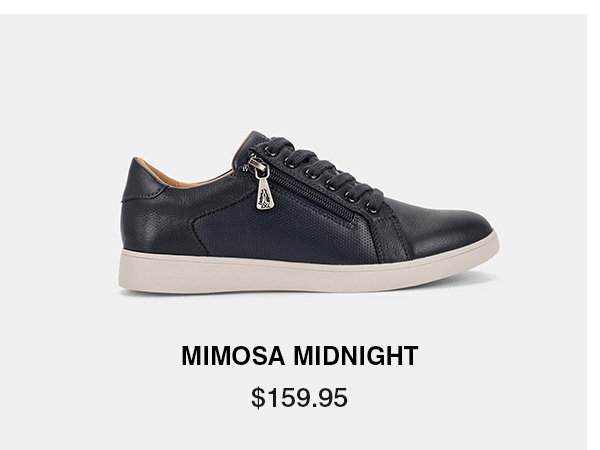Select the $159.95 price text
Image resolution: width=600 pixels, height=450 pixels.
click(x=299, y=398)
